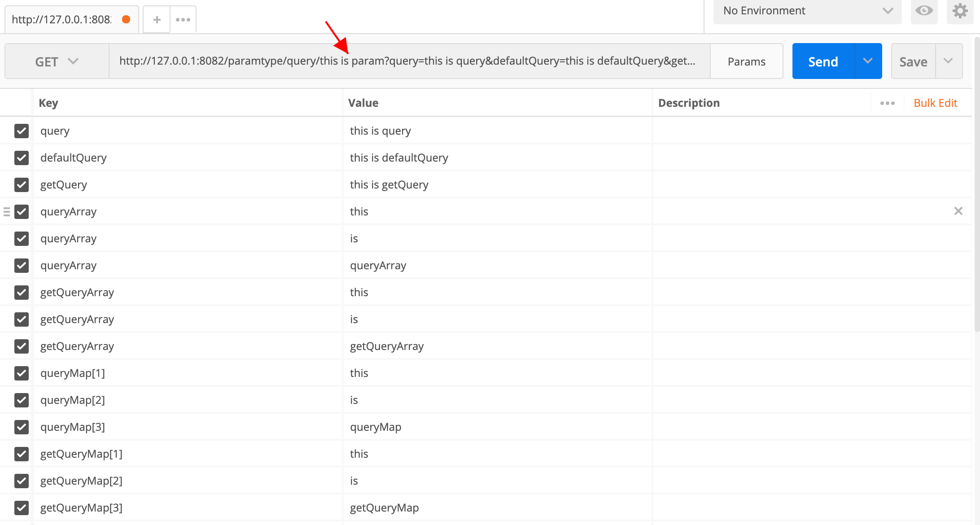This screenshot has width=980, height=525.
Task: Remove the queryArray 'this' row with X
Action: 958,211
